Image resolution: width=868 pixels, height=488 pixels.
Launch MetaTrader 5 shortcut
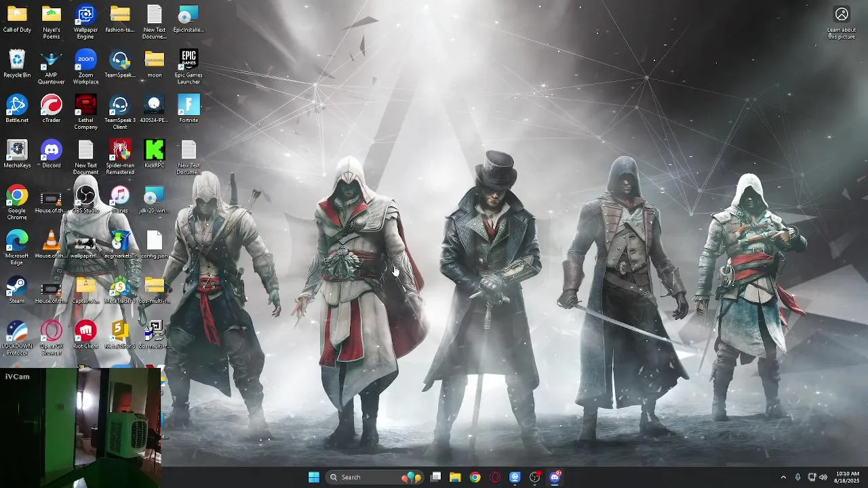coord(120,290)
